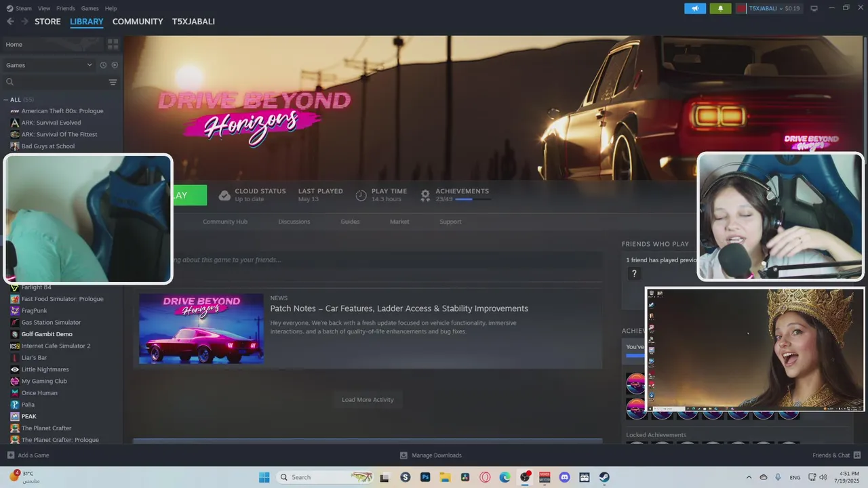Select Internet Cafe Simulator 2

[56, 346]
